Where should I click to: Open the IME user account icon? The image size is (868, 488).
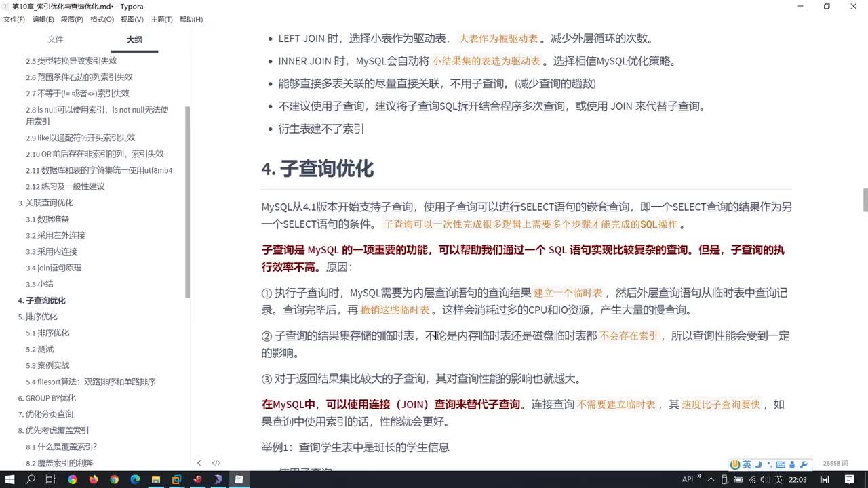tap(793, 464)
